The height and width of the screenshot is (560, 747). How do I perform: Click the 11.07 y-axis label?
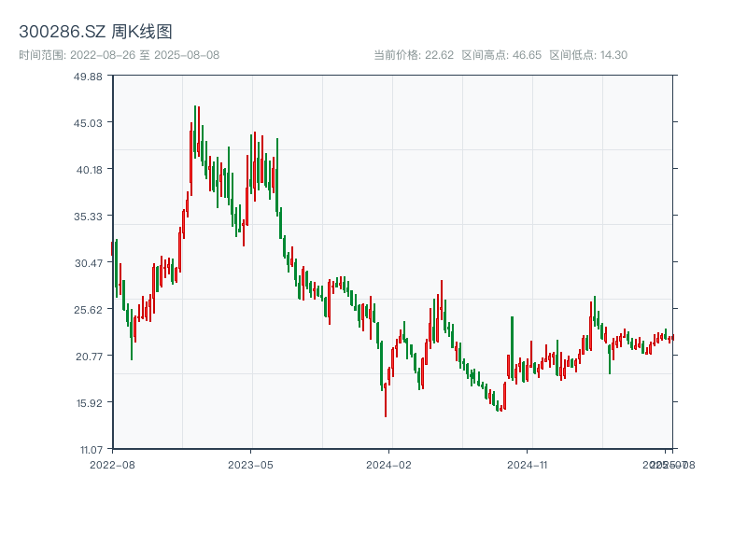click(x=92, y=450)
